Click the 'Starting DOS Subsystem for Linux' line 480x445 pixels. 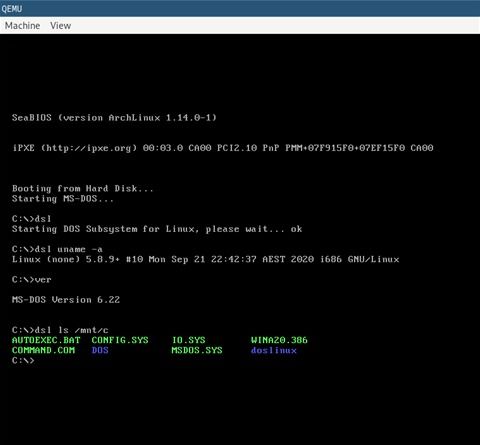(x=157, y=229)
